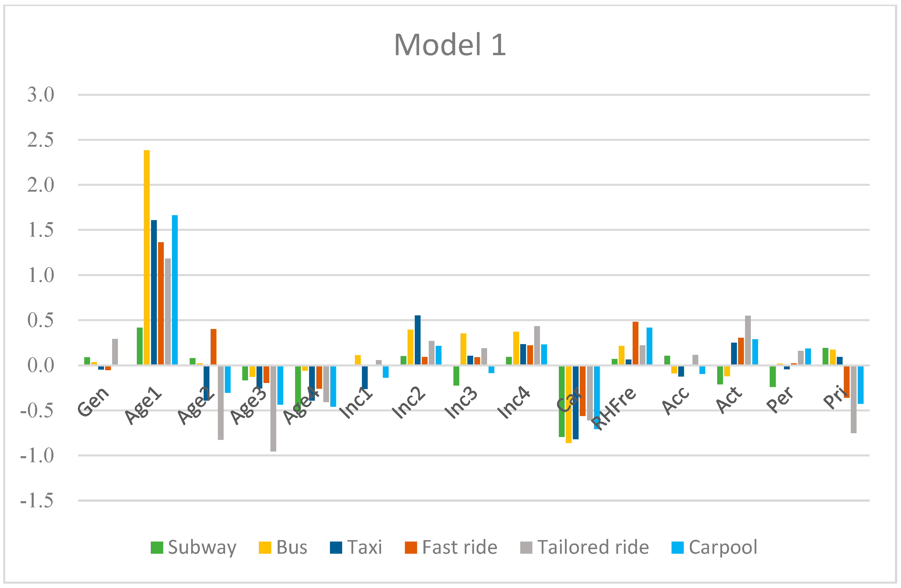Click the dark blue Taxi bar at Inc2
901x588 pixels.
[x=418, y=340]
